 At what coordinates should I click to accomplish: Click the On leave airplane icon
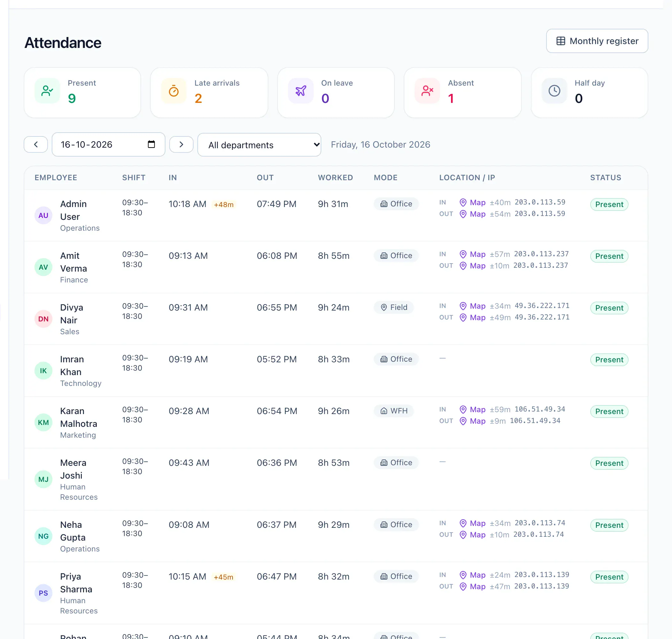[301, 91]
